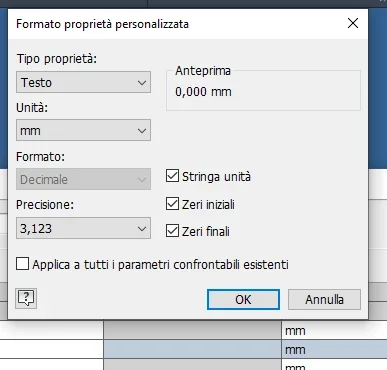Cancel using the Annulla button
The width and height of the screenshot is (387, 370).
pyautogui.click(x=324, y=299)
